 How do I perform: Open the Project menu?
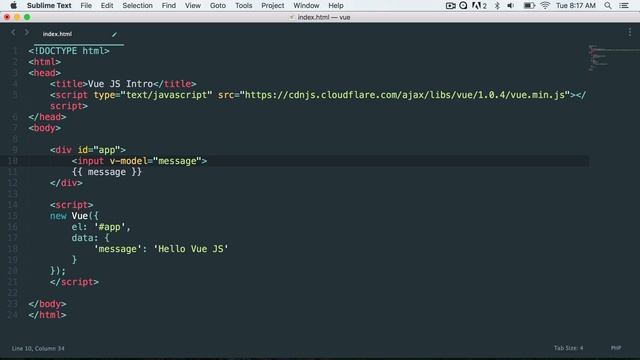coord(273,6)
